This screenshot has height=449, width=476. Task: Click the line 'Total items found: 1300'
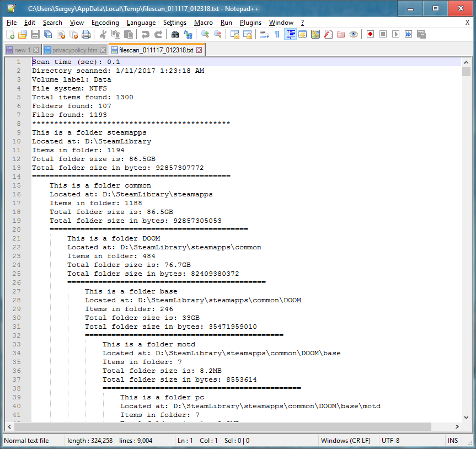(x=83, y=97)
